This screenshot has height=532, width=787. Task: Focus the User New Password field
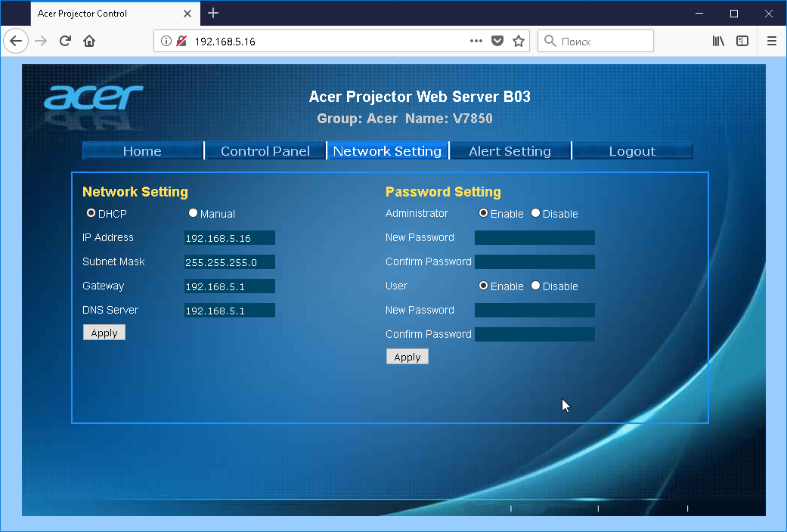534,310
